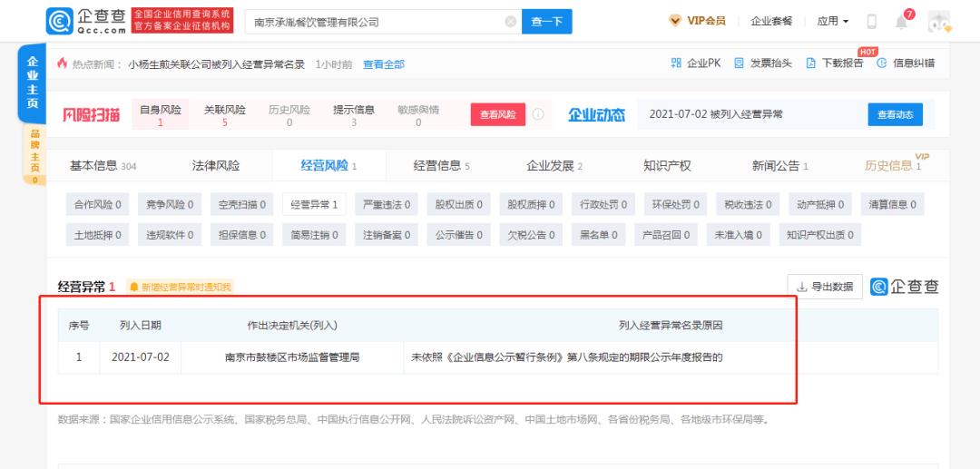Select 历史风险 risk item
This screenshot has width=980, height=469.
click(289, 115)
